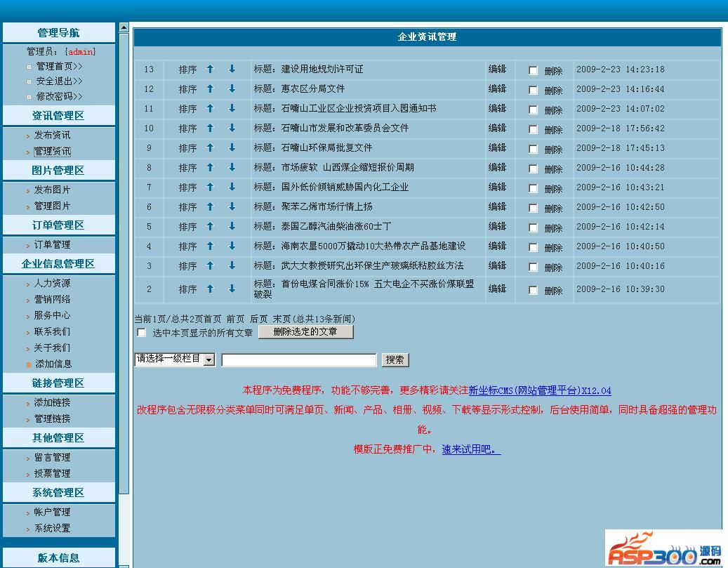Tick the delete checkbox for article 8
The width and height of the screenshot is (728, 568).
pyautogui.click(x=533, y=169)
